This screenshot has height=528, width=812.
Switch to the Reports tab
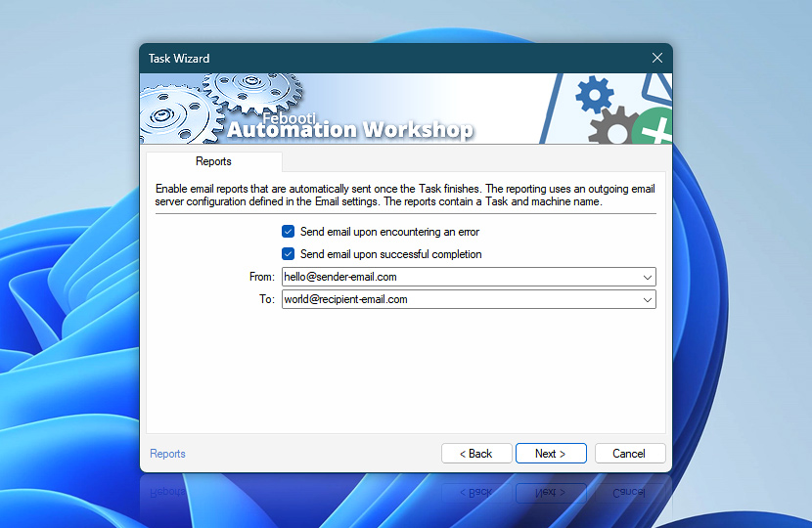click(x=213, y=161)
